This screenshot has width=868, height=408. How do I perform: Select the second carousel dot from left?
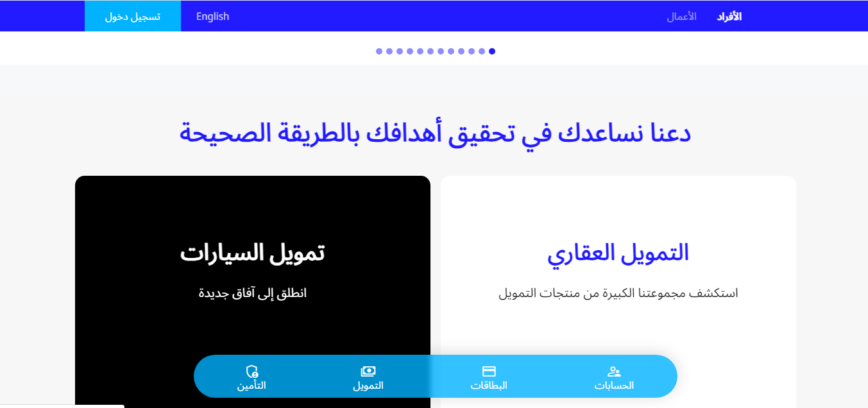(x=389, y=51)
